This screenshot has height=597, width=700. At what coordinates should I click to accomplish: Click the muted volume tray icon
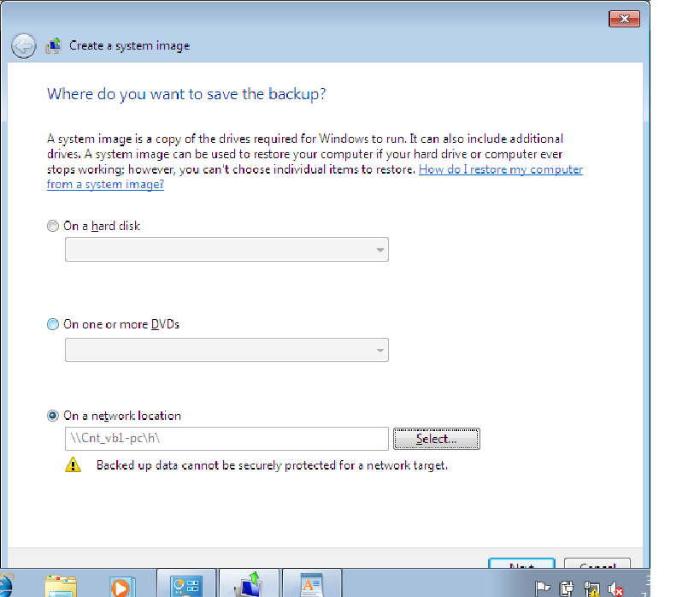(615, 588)
